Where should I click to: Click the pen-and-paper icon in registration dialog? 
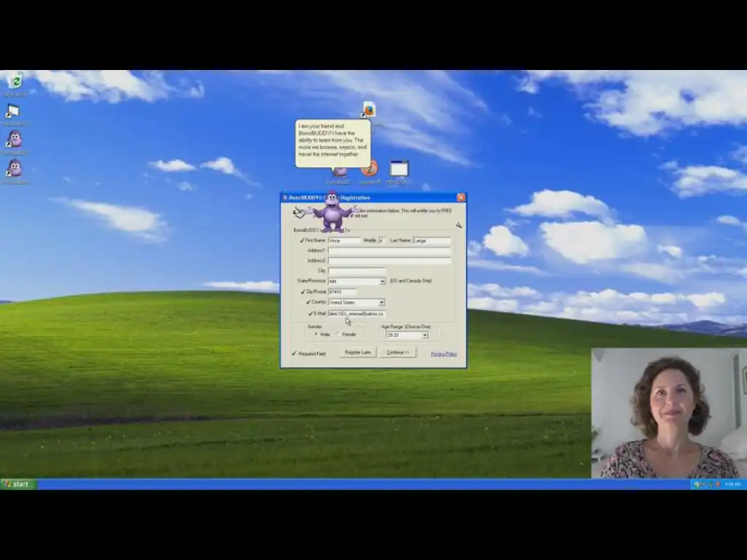[298, 212]
